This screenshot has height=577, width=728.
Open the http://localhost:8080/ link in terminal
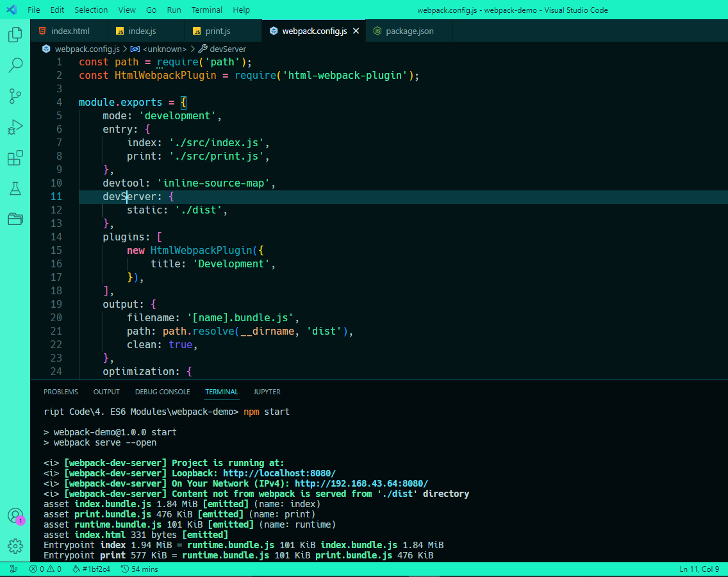[279, 473]
